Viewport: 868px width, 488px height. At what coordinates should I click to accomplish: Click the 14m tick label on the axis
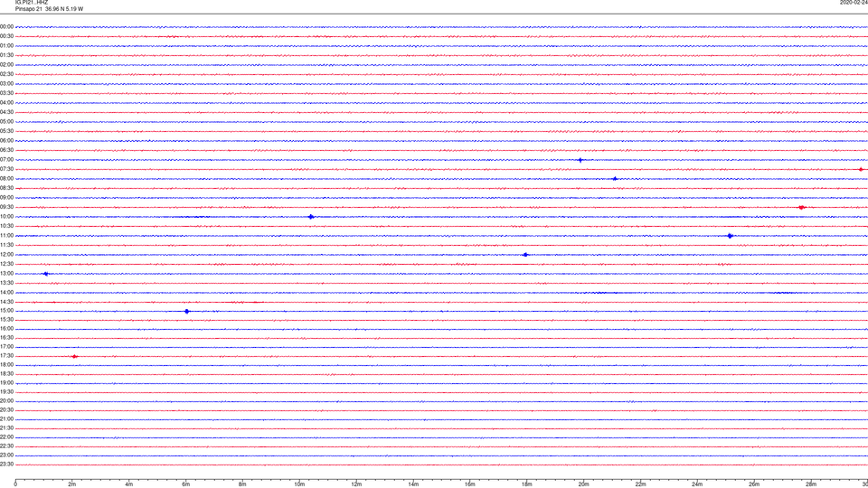click(413, 484)
